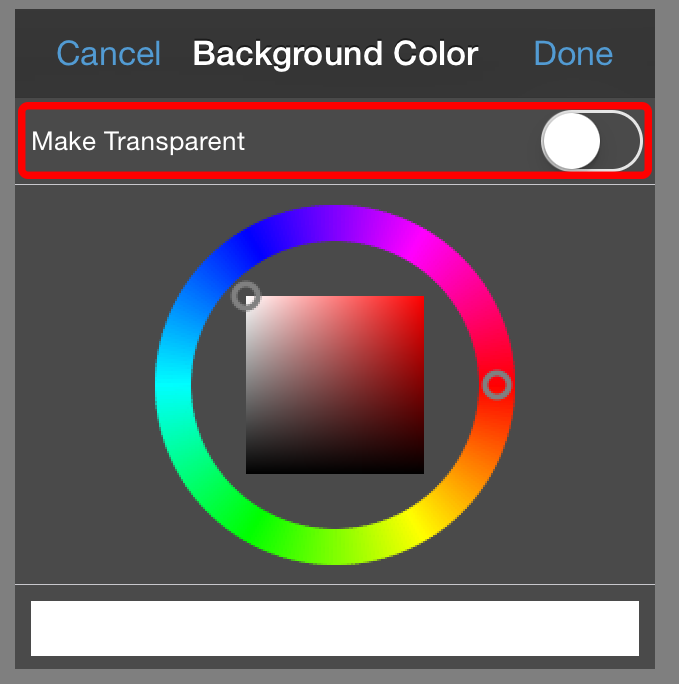Choose yellow on the hue wheel
Screen dimensions: 679x684
[x=416, y=525]
